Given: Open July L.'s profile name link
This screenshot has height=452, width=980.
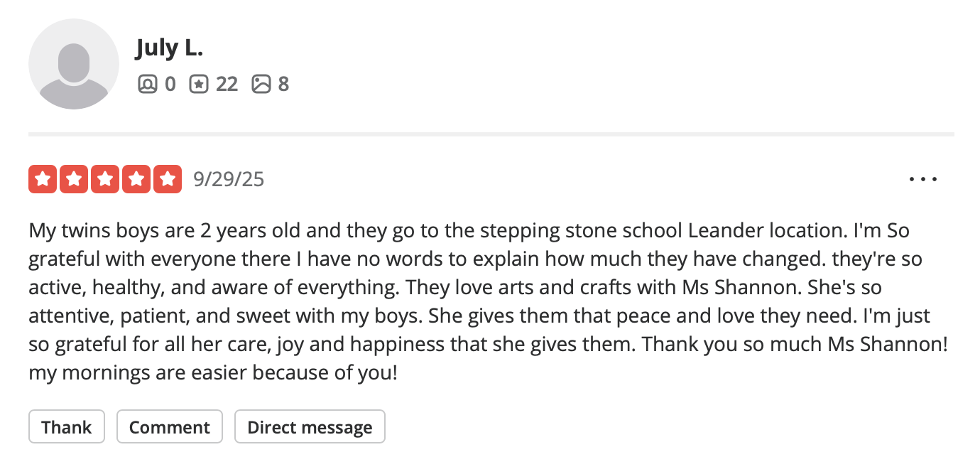Looking at the screenshot, I should (169, 48).
